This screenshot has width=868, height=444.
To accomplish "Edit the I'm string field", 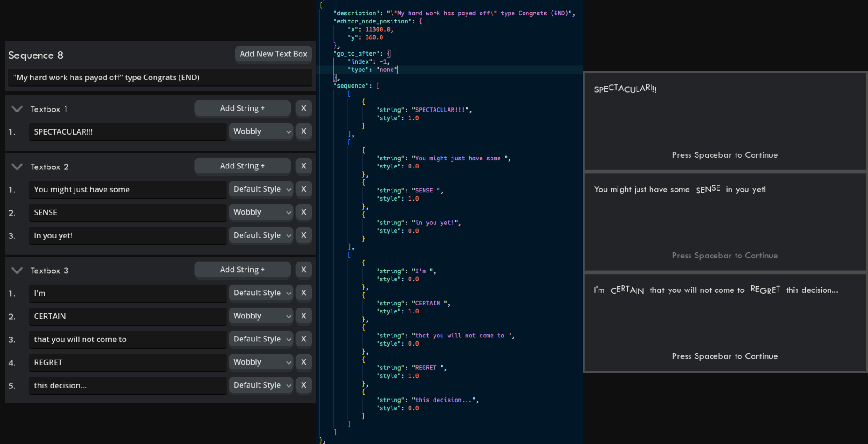I will tap(128, 294).
